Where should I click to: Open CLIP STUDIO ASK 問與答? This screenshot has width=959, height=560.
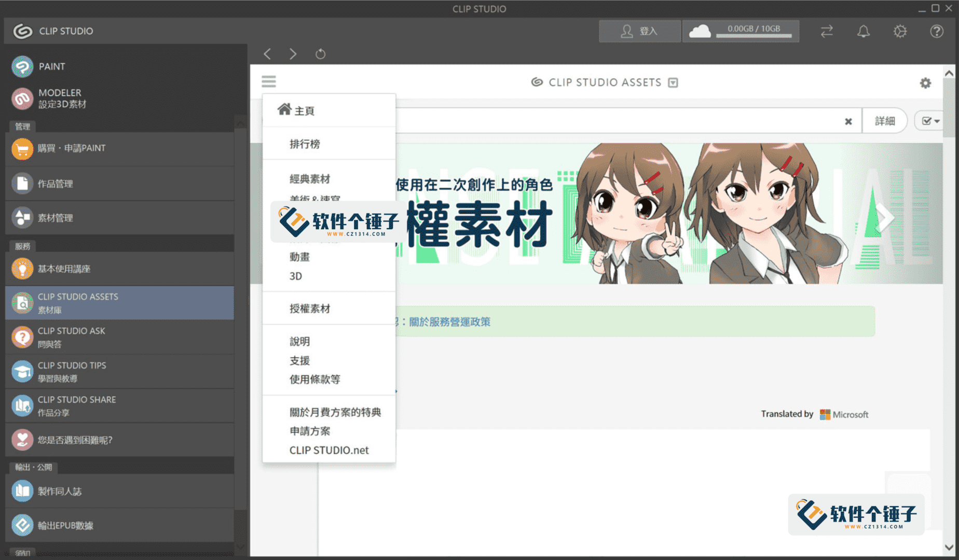coord(71,337)
